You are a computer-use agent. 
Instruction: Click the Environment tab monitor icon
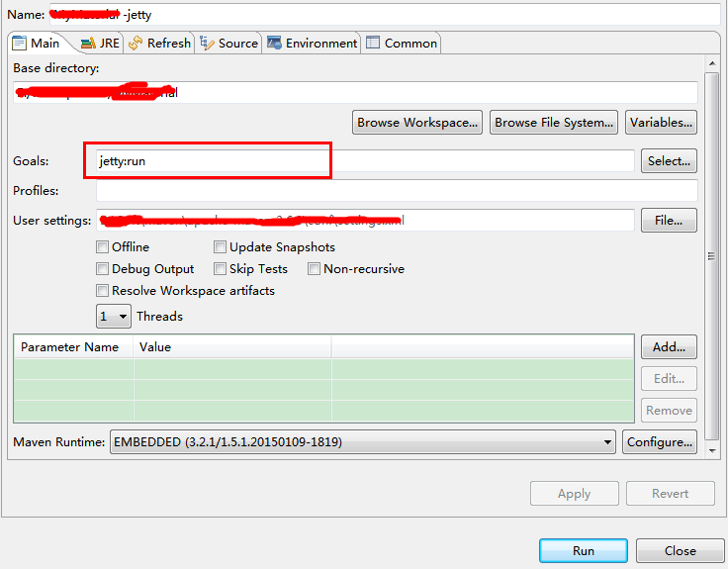(x=274, y=43)
